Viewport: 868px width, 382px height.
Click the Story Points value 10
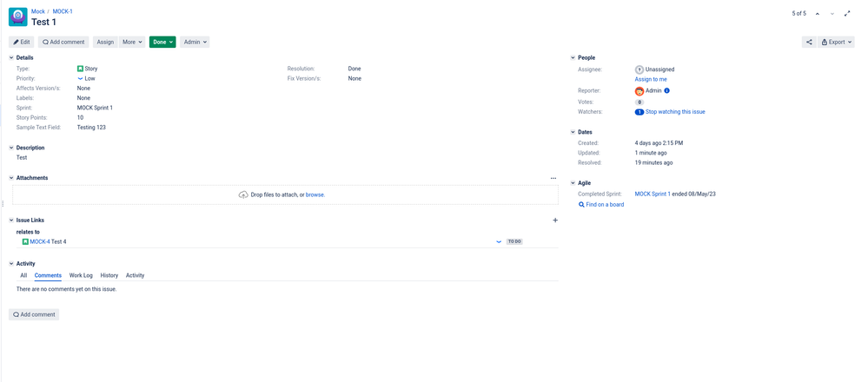pyautogui.click(x=80, y=118)
